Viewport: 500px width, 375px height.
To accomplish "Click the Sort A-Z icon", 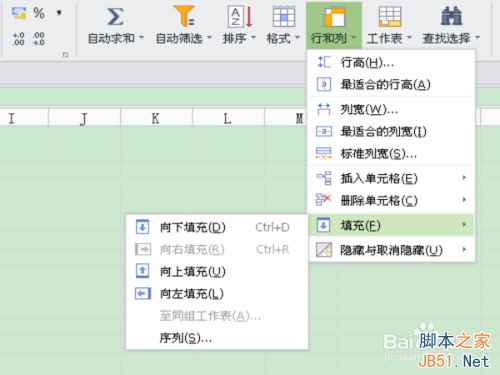I will [240, 17].
